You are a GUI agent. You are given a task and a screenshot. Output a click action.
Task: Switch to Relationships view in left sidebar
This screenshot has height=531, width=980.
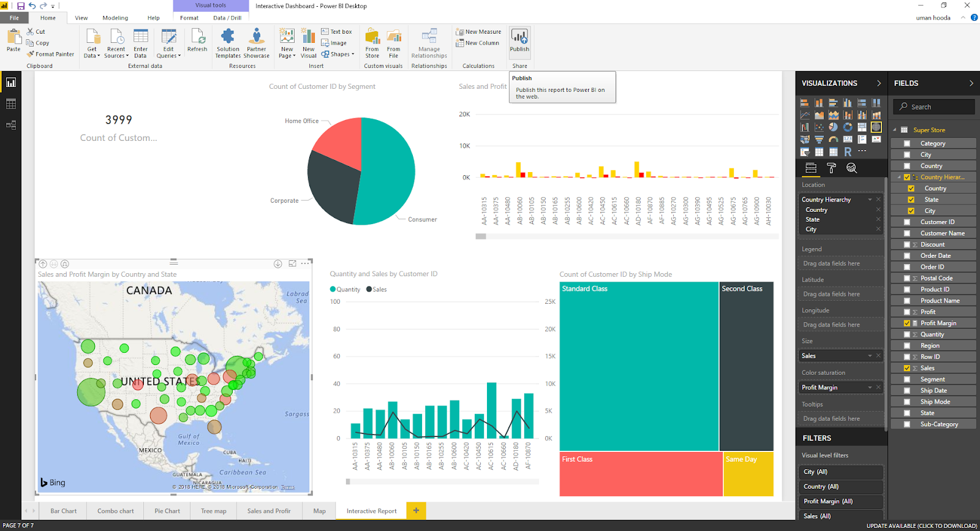[10, 125]
